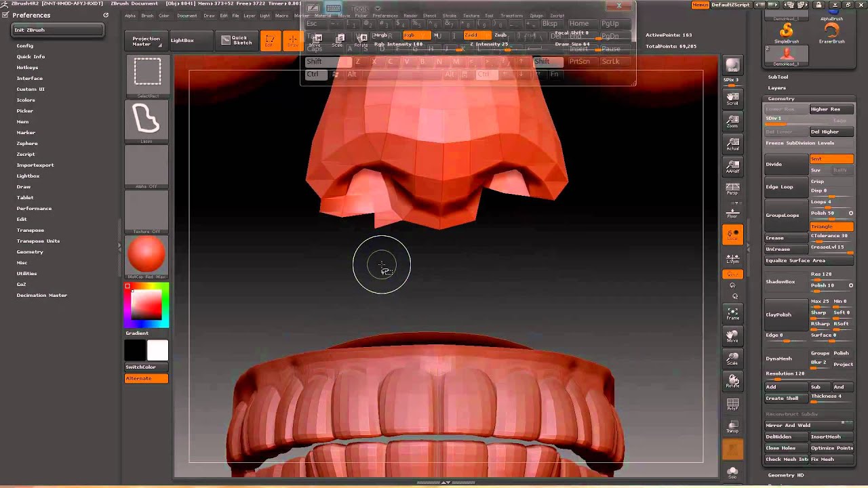Open the Document menu

[187, 15]
